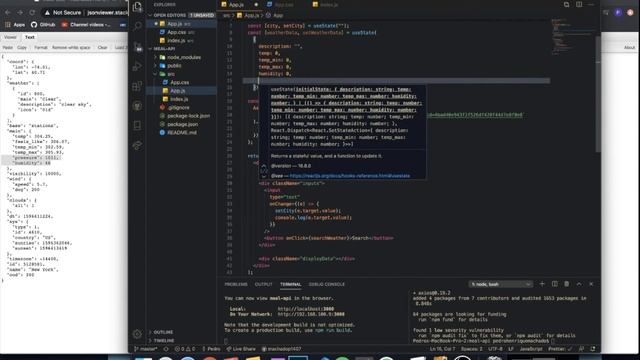Split the editor right
The image size is (640, 360).
(x=579, y=4)
